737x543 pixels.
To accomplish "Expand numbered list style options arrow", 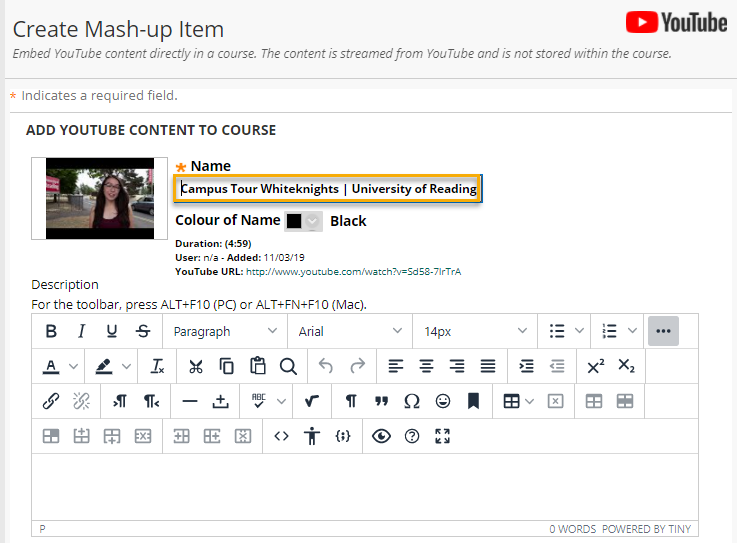I will (x=633, y=331).
